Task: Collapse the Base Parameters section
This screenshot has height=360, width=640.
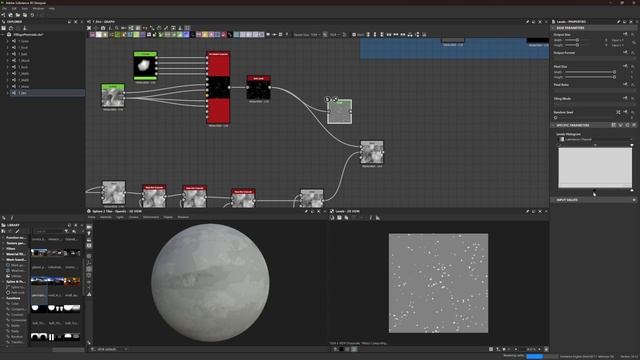Action: click(553, 28)
